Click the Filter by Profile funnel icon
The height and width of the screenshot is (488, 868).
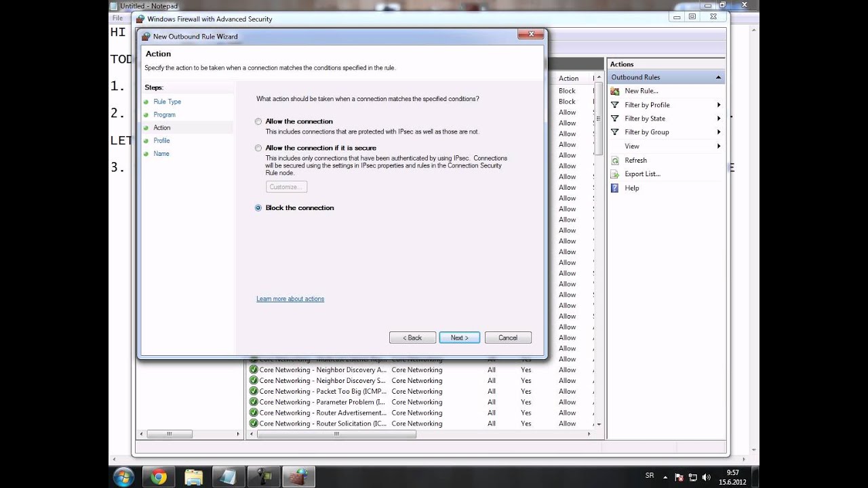point(615,105)
